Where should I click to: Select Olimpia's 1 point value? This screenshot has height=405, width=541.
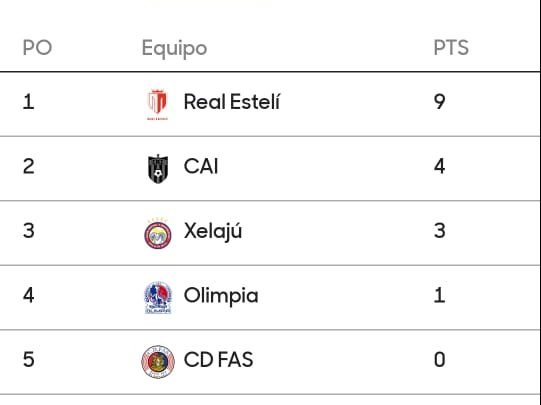click(x=440, y=296)
